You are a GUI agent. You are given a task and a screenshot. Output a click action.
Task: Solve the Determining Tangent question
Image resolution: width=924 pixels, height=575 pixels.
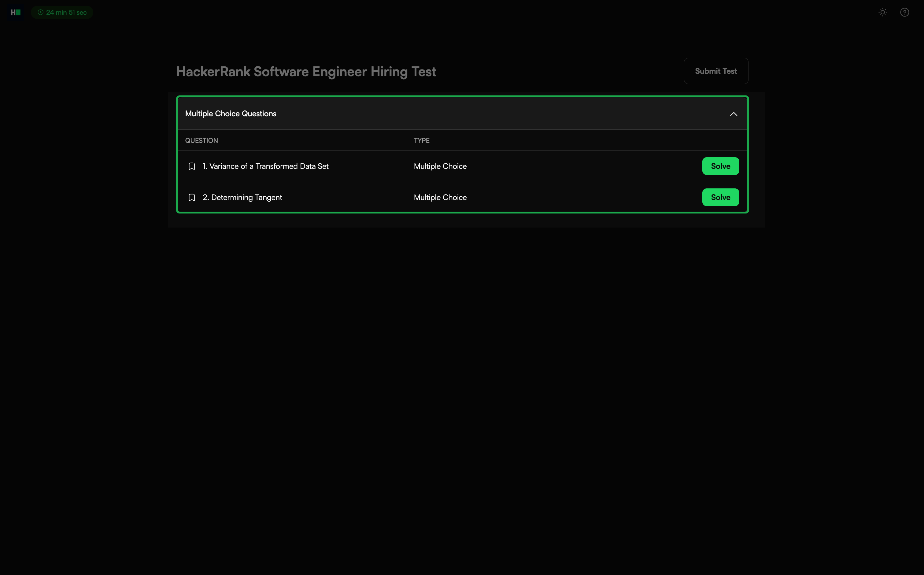(720, 197)
